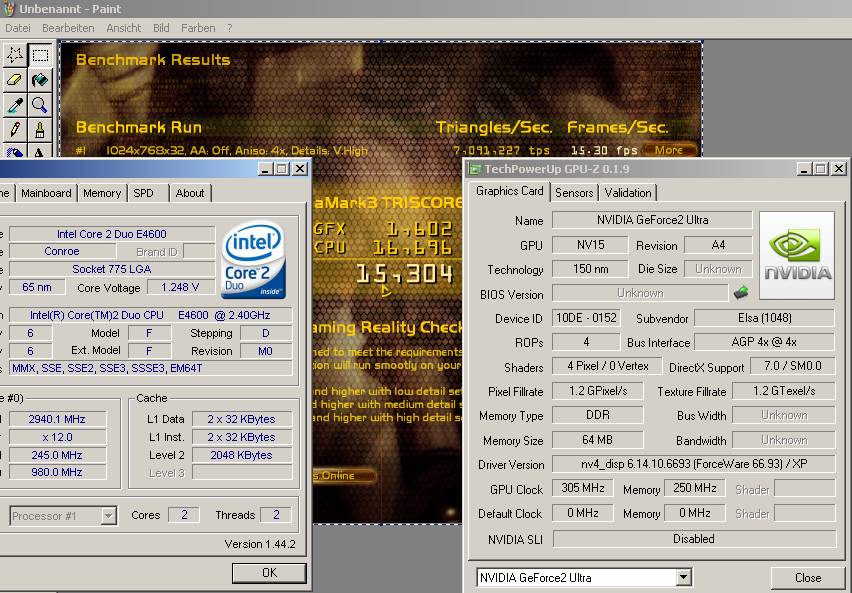This screenshot has width=852, height=593.
Task: Click the Stepping value 'D'
Action: 265,333
